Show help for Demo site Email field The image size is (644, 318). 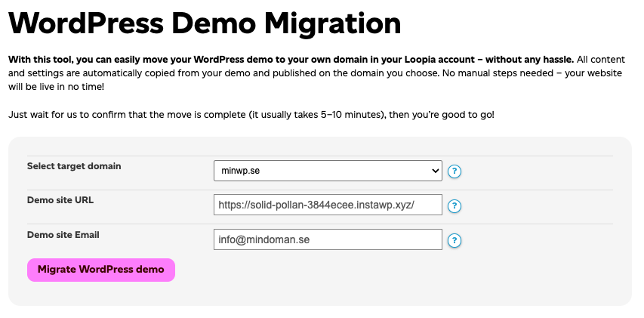[454, 241]
